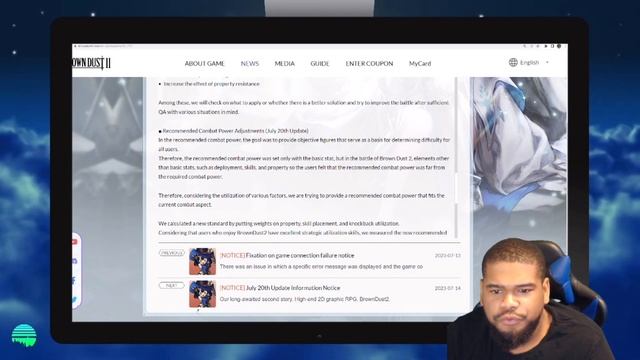Open the Twitter social sidebar icon

tap(74, 300)
